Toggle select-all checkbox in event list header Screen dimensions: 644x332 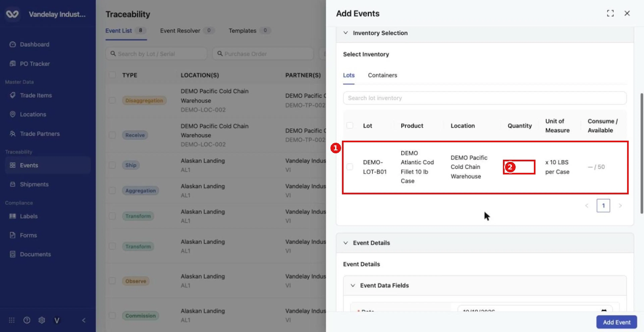point(112,75)
